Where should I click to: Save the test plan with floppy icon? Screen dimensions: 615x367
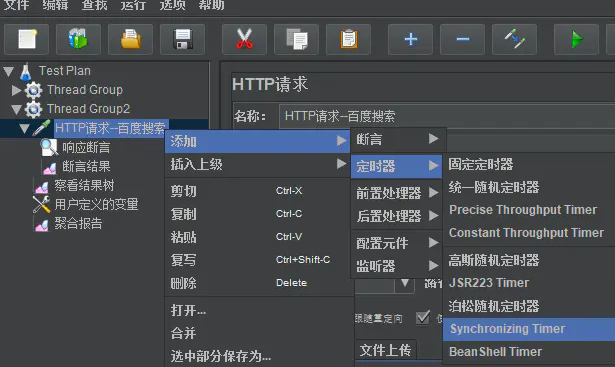[182, 39]
